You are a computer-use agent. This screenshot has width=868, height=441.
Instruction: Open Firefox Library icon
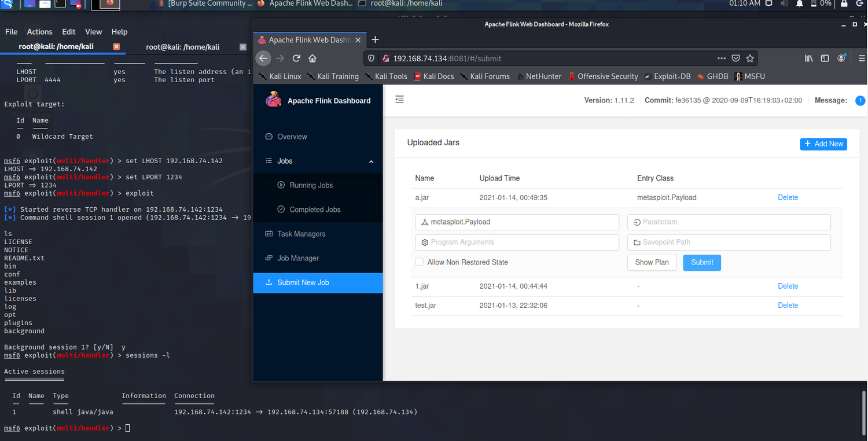coord(809,58)
